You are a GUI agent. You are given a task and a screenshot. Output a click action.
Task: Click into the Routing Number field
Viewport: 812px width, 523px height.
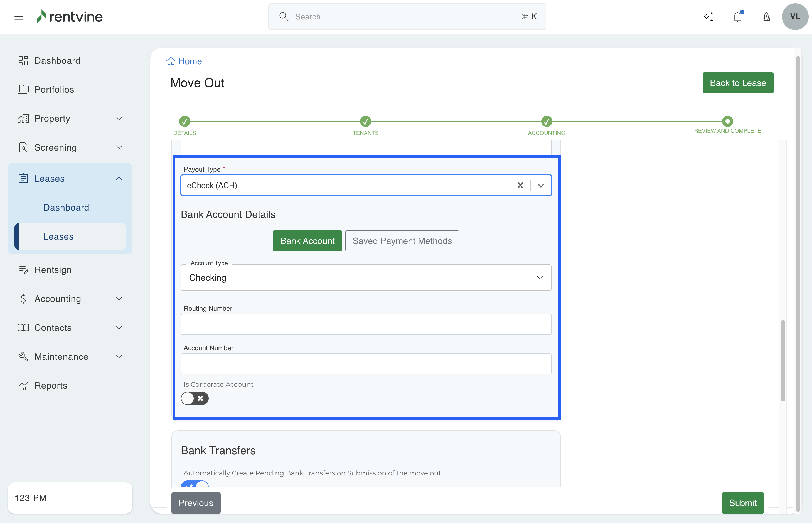[366, 324]
